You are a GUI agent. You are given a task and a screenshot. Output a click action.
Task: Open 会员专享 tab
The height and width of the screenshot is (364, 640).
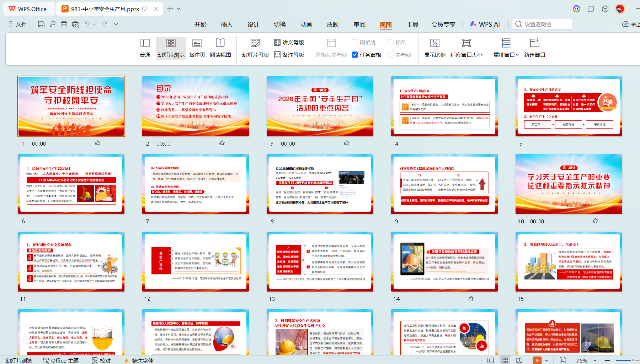pos(443,24)
